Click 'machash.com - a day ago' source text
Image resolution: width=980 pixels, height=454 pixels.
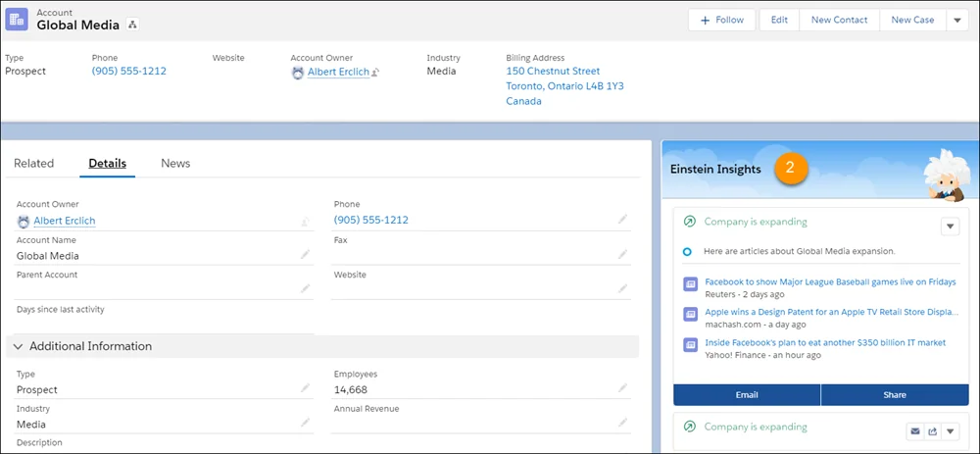pyautogui.click(x=755, y=325)
